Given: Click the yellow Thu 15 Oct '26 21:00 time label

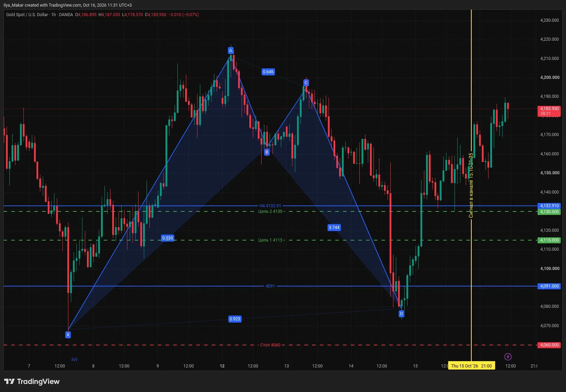Looking at the screenshot, I should [x=471, y=366].
